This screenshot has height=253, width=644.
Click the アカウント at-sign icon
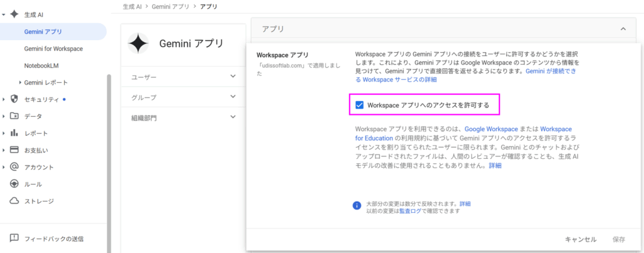[x=14, y=167]
